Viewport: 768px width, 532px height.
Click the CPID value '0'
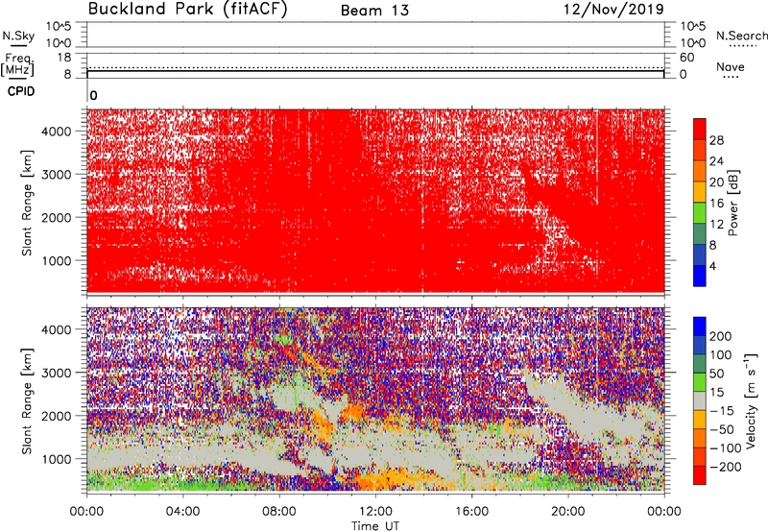click(x=93, y=96)
